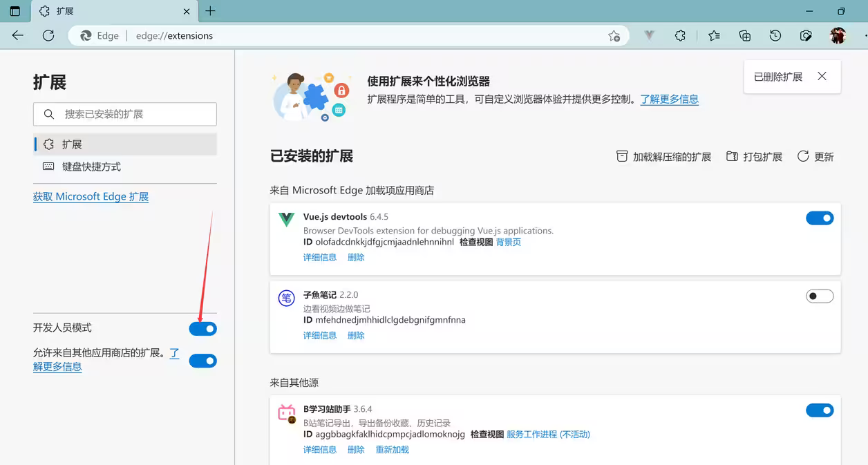The width and height of the screenshot is (868, 465).
Task: Disable the Vue.js devtools extension
Action: point(820,218)
